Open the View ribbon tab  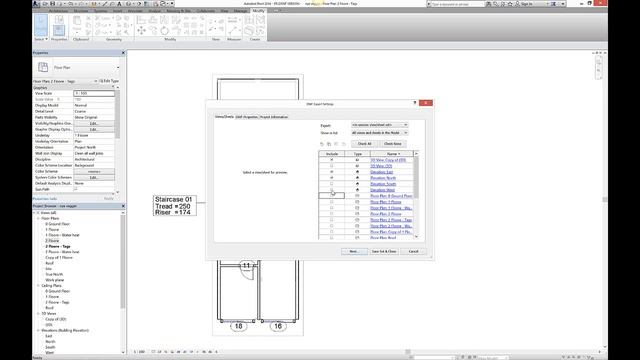[x=224, y=11]
